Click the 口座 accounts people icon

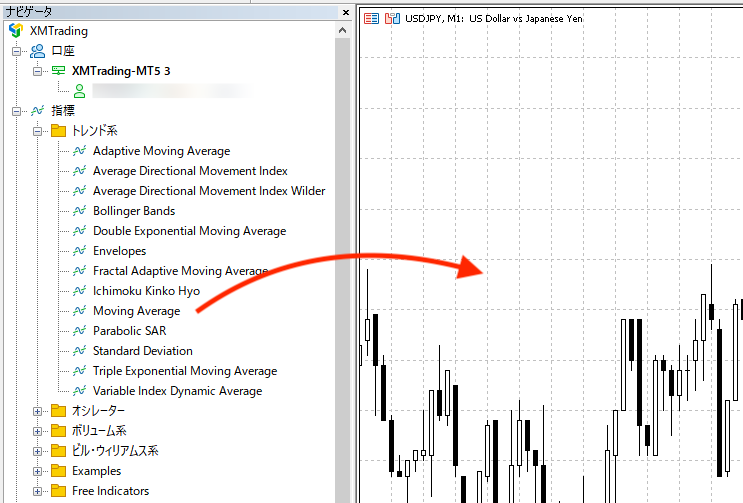pyautogui.click(x=37, y=51)
